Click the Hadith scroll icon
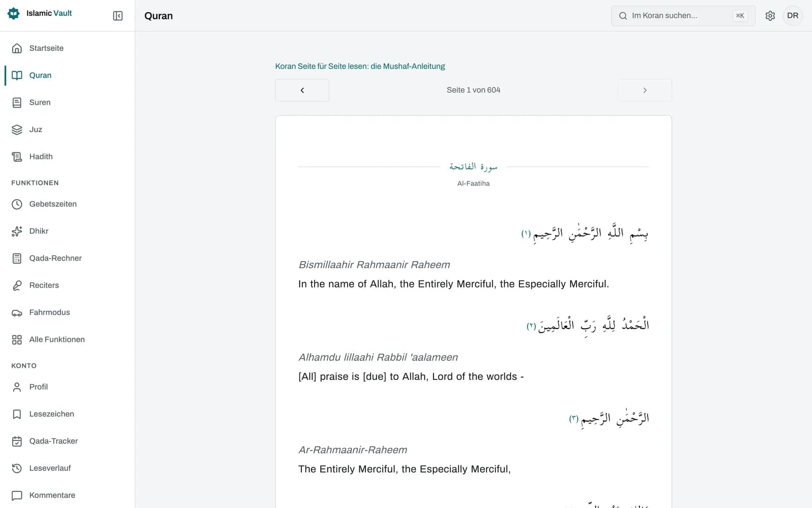Image resolution: width=812 pixels, height=508 pixels. click(x=17, y=156)
